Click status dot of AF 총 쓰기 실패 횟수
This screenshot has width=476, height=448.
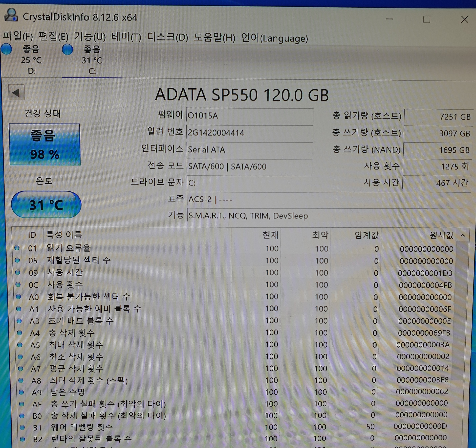(22, 404)
